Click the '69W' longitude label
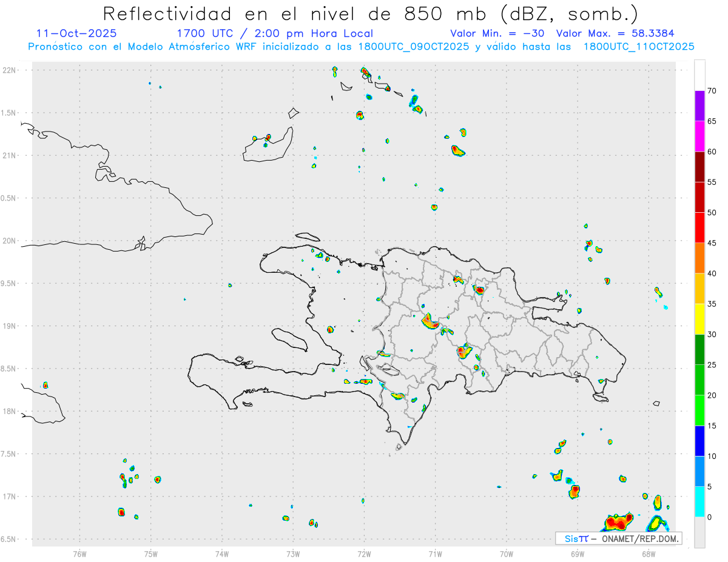The width and height of the screenshot is (728, 562). click(578, 554)
